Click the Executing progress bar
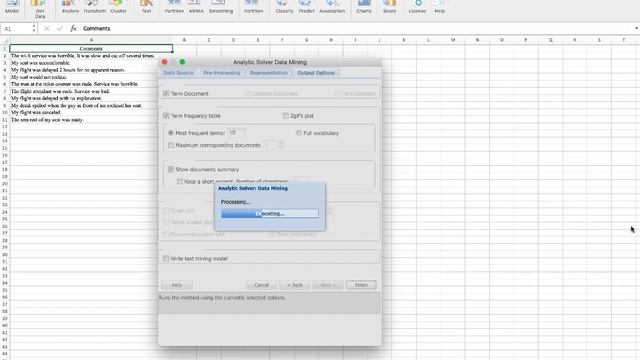640x360 pixels. 270,213
